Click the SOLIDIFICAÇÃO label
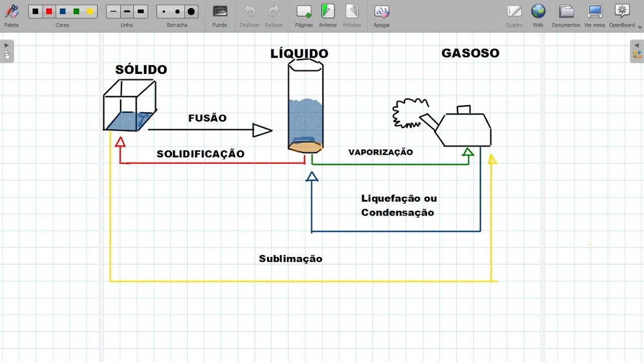 [x=200, y=154]
